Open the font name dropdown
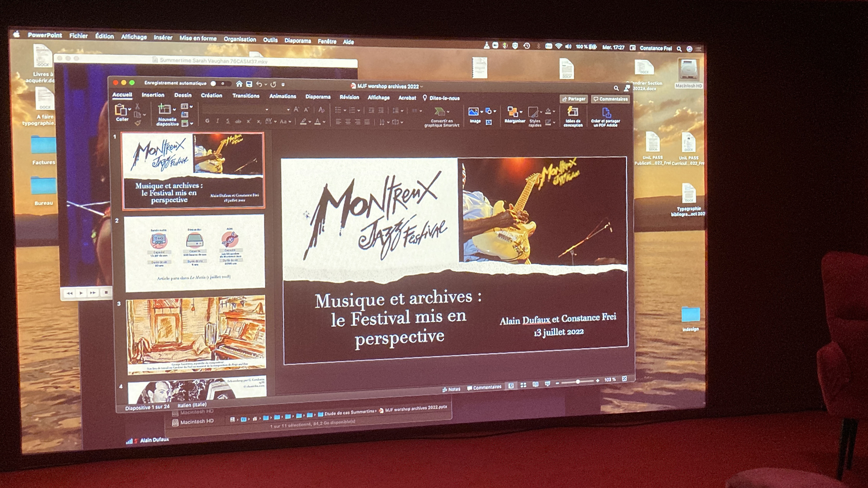Viewport: 868px width, 488px height. pos(267,109)
